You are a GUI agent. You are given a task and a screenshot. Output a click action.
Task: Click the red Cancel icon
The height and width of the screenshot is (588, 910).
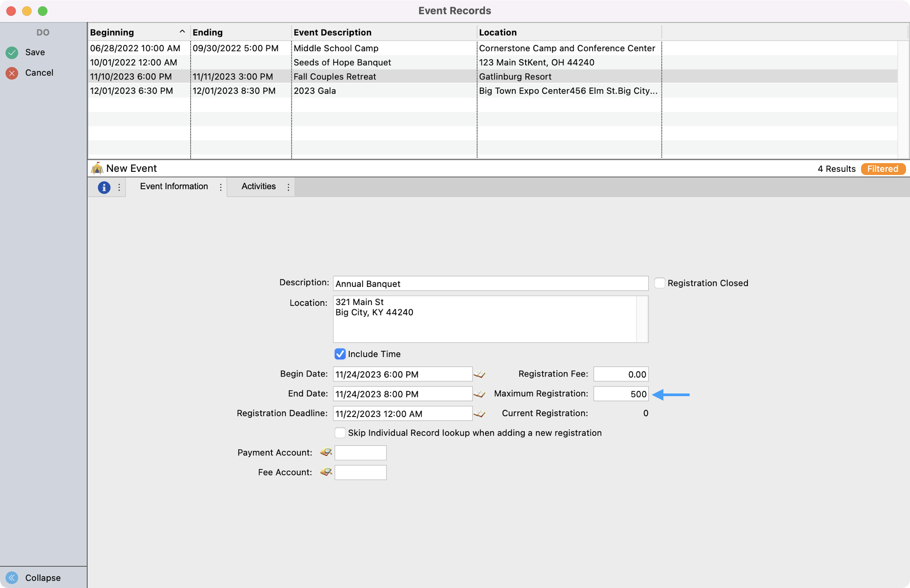click(x=12, y=73)
